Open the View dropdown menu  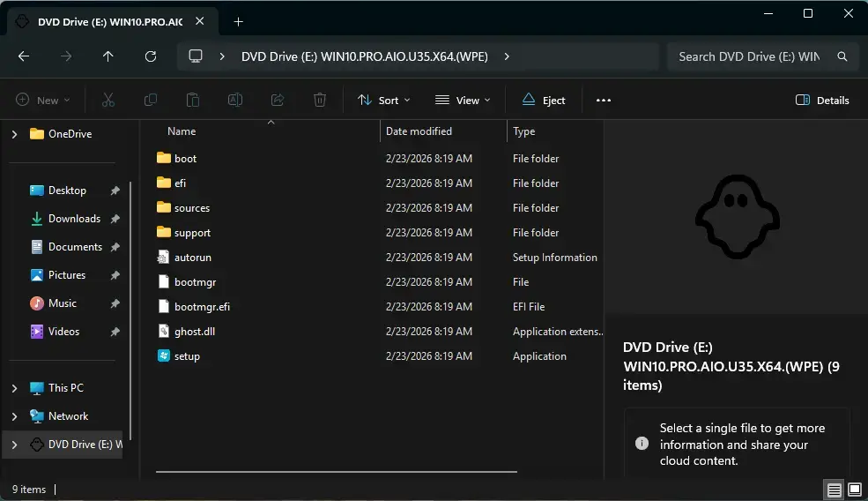pos(463,101)
